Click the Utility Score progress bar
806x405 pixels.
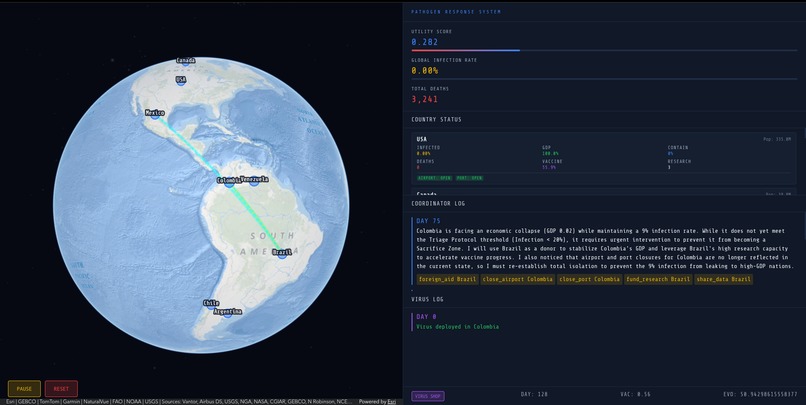(604, 50)
